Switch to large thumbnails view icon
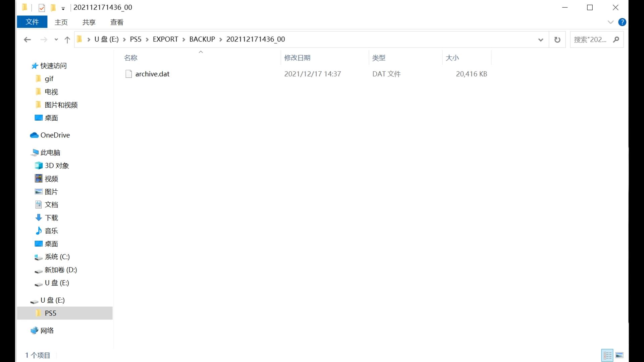The height and width of the screenshot is (362, 644). pos(620,355)
